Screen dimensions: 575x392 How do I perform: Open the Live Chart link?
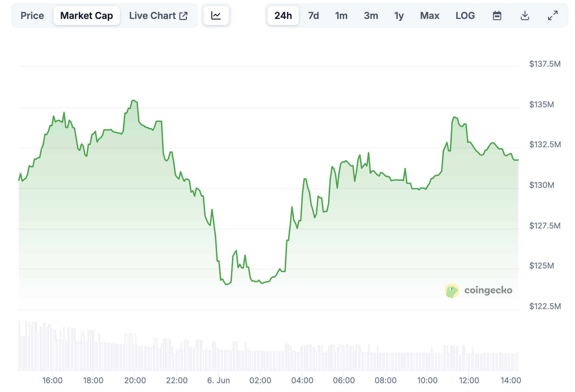coord(153,16)
